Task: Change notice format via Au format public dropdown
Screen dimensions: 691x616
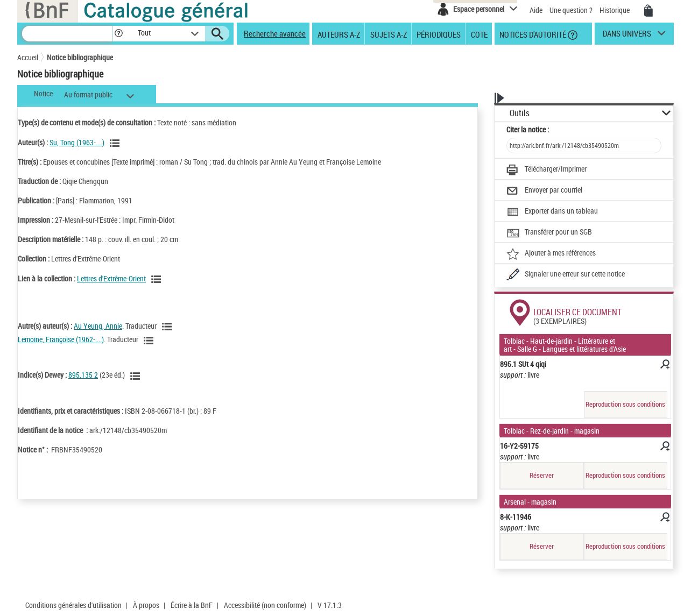Action: pyautogui.click(x=99, y=95)
